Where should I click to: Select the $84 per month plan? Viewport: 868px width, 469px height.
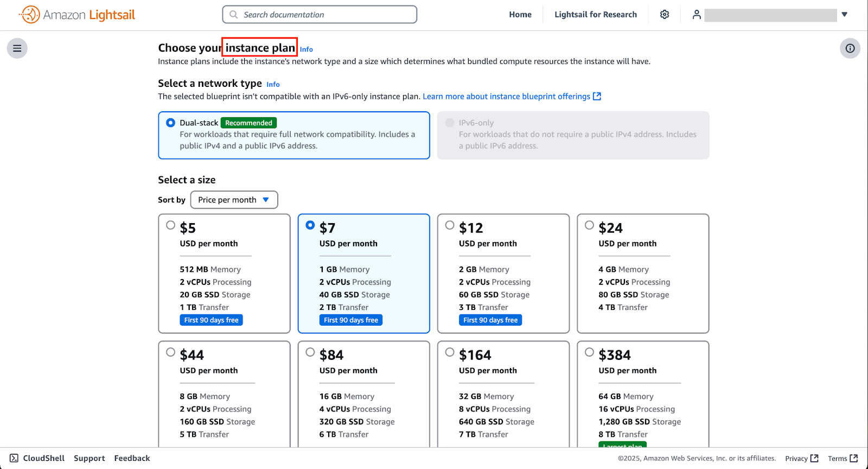pos(310,352)
